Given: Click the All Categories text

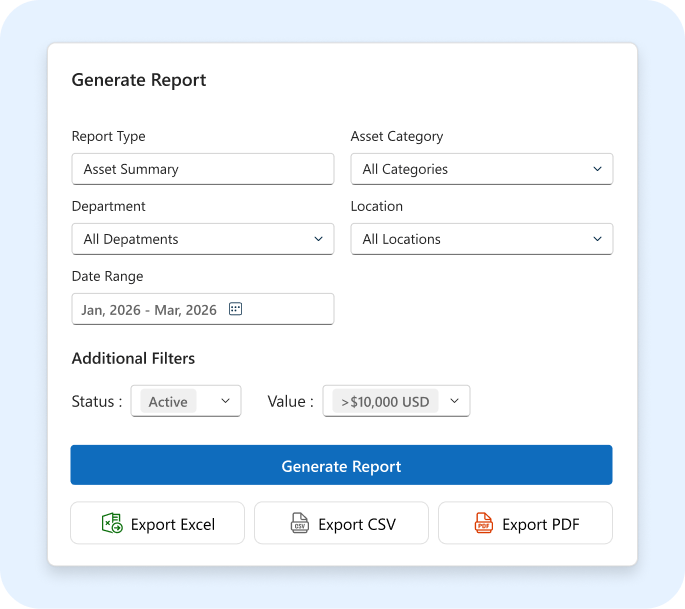Looking at the screenshot, I should click(x=405, y=169).
